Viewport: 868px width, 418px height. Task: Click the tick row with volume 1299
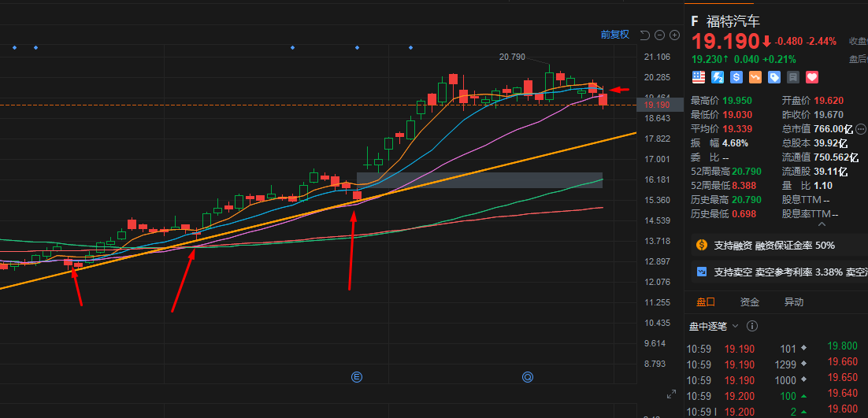(747, 365)
